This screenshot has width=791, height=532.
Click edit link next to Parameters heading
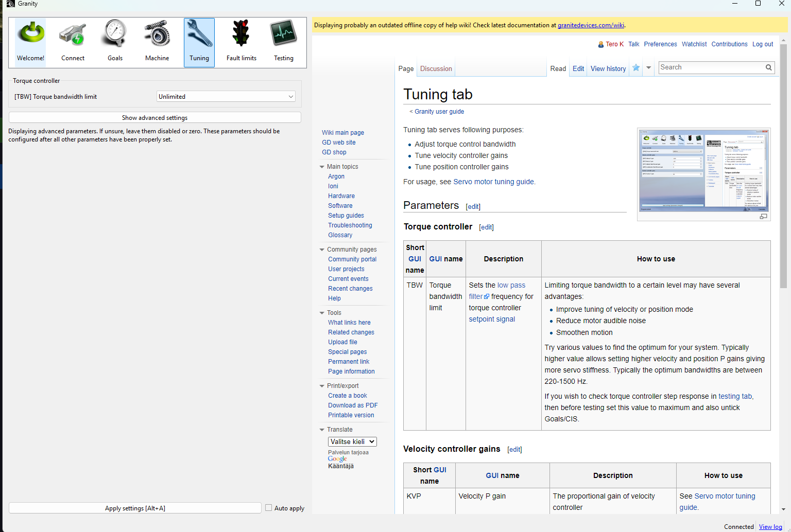tap(473, 207)
